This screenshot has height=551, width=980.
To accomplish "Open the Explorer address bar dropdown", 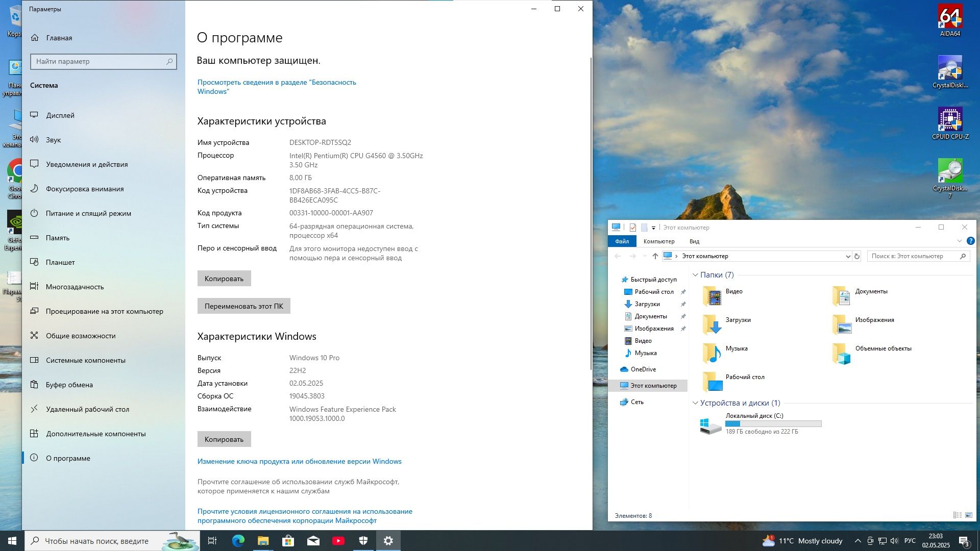I will pyautogui.click(x=848, y=256).
